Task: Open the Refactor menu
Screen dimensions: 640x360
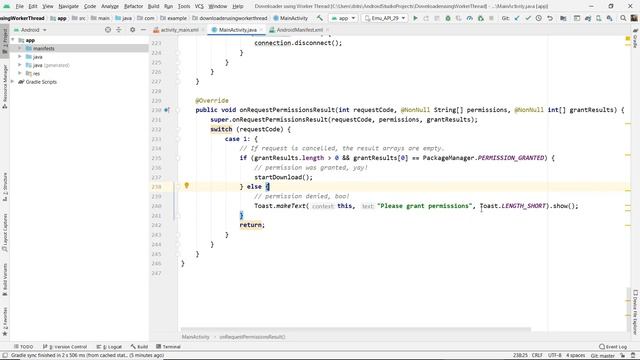Action: 133,6
